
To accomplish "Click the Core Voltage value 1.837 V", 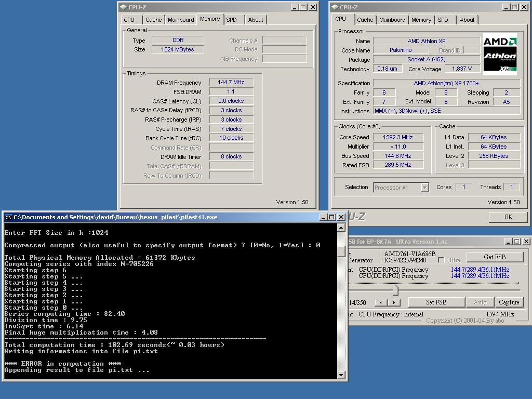I will click(x=462, y=69).
